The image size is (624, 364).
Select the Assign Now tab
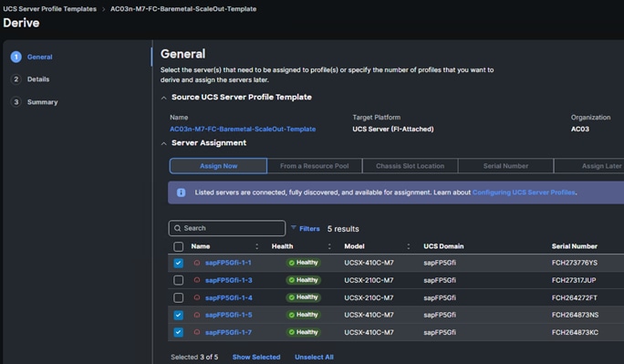click(x=218, y=166)
